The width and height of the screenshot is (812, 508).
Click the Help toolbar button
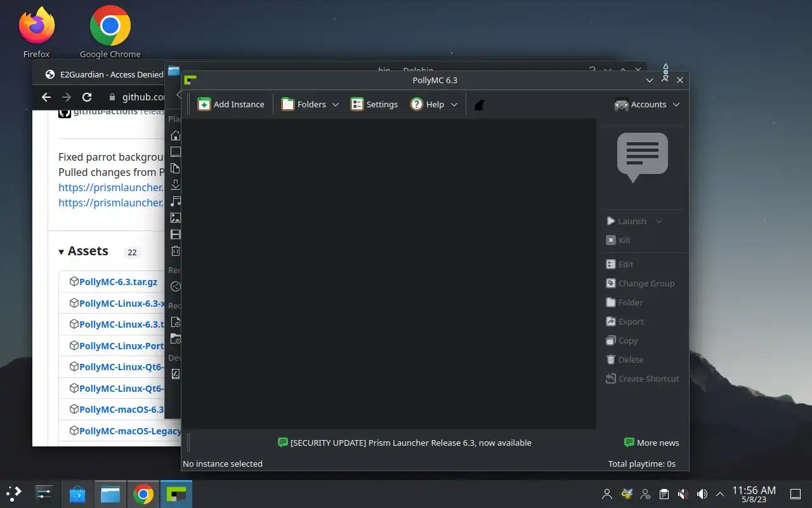[x=428, y=104]
